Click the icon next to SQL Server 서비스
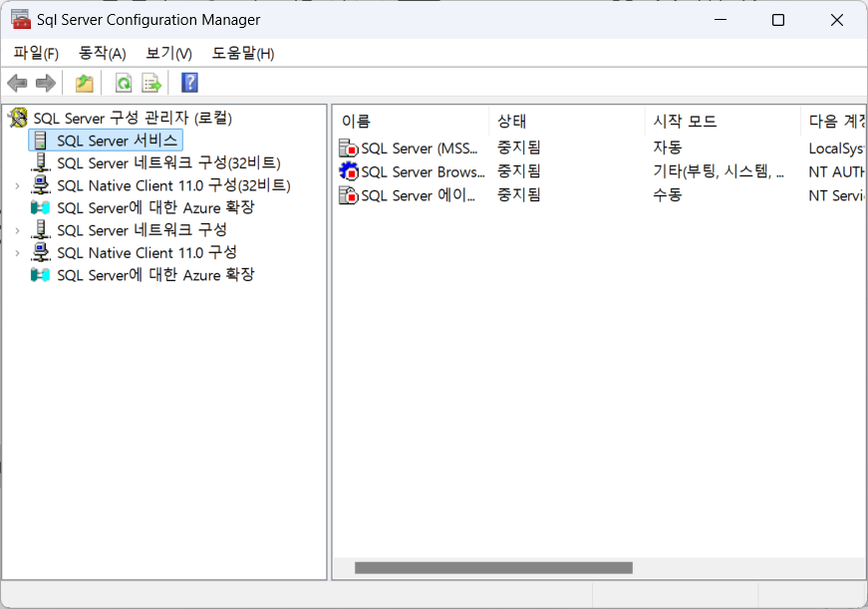This screenshot has width=868, height=609. pyautogui.click(x=41, y=141)
